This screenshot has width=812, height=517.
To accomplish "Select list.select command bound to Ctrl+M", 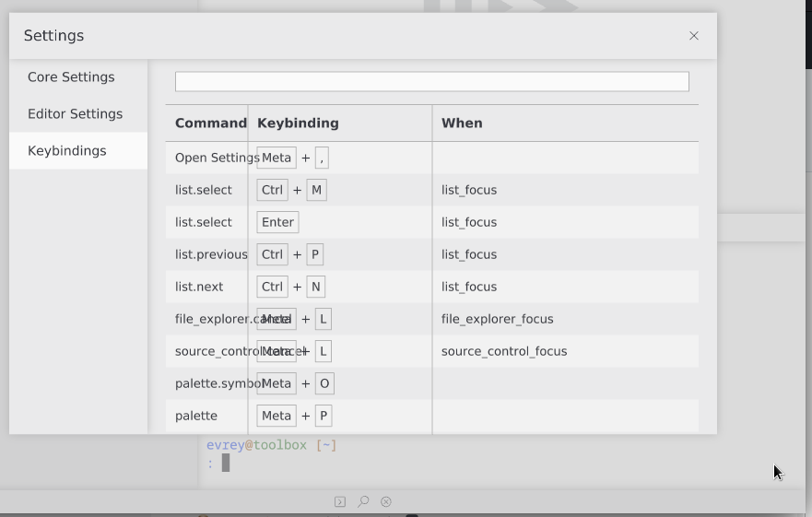I will [203, 190].
